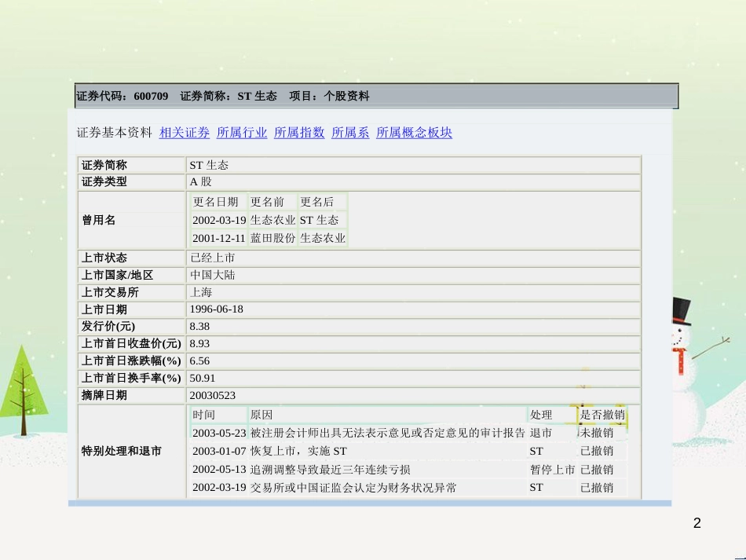This screenshot has width=746, height=560.
Task: Click the reason 交易所或中国证监会认定为财务状况异常
Action: click(x=353, y=488)
